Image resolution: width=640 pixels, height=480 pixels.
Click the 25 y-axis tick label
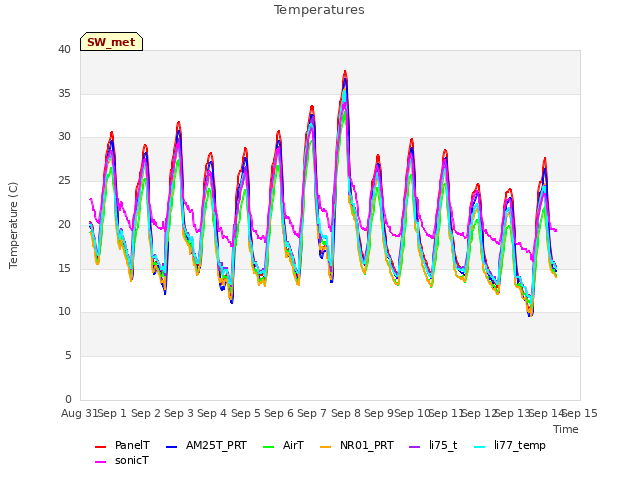click(64, 180)
